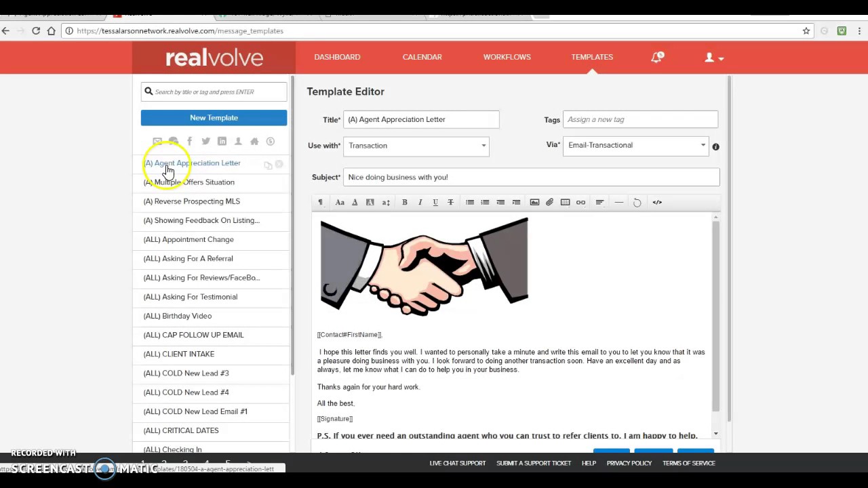Edit the Subject input field

click(x=532, y=177)
